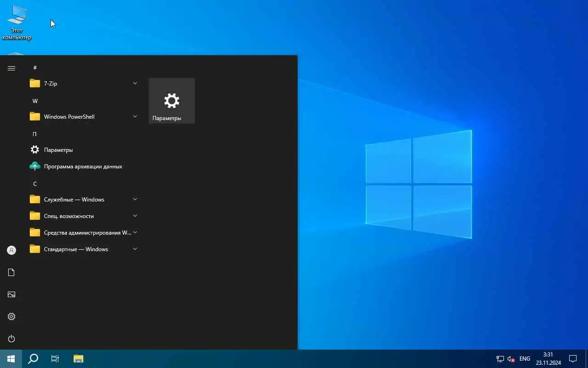
Task: Open Documents from the Start sidebar
Action: (11, 272)
